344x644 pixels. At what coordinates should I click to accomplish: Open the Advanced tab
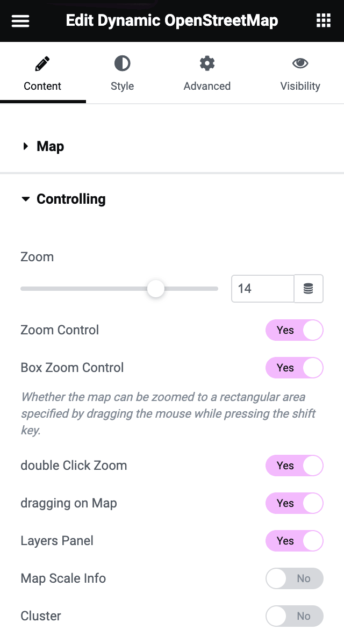[x=207, y=86]
